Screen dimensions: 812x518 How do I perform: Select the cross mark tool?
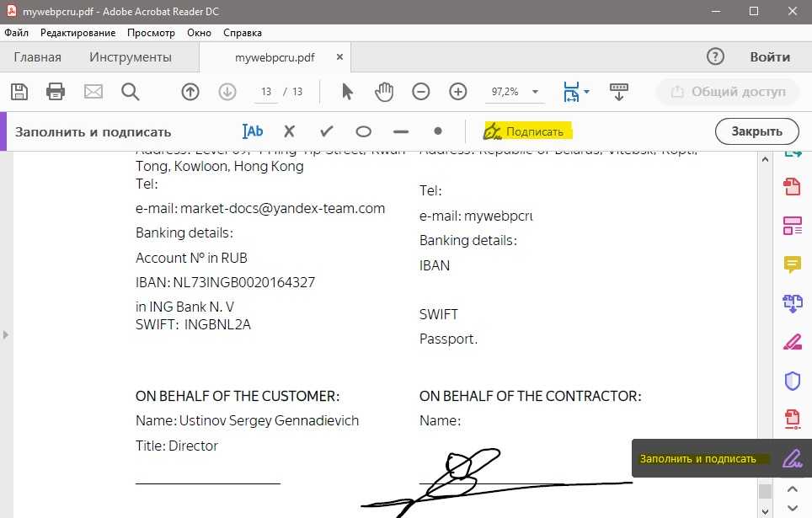pyautogui.click(x=289, y=131)
